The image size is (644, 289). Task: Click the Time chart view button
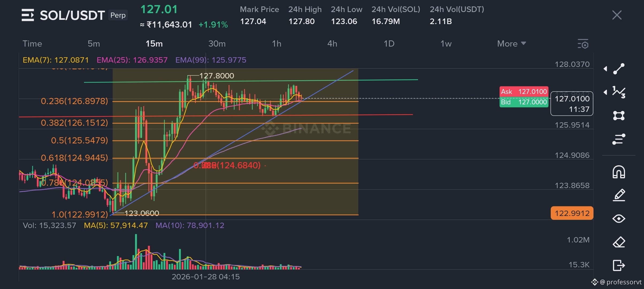pyautogui.click(x=32, y=44)
